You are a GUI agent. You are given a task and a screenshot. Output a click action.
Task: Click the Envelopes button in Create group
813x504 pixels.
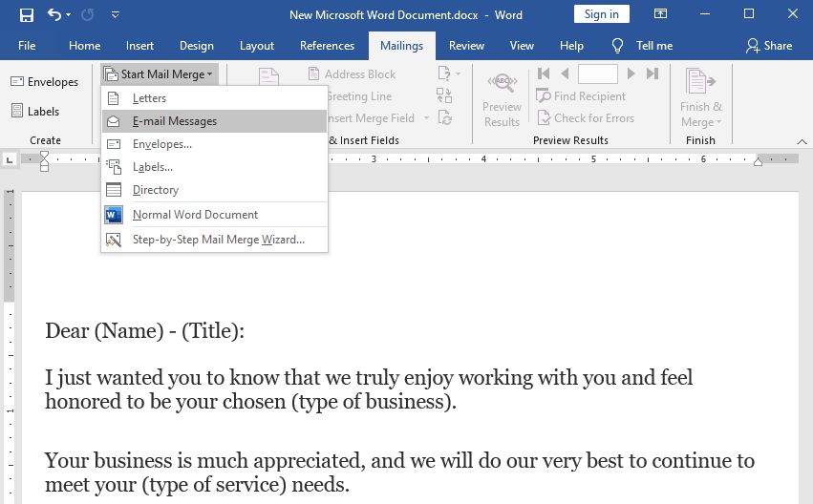[45, 82]
